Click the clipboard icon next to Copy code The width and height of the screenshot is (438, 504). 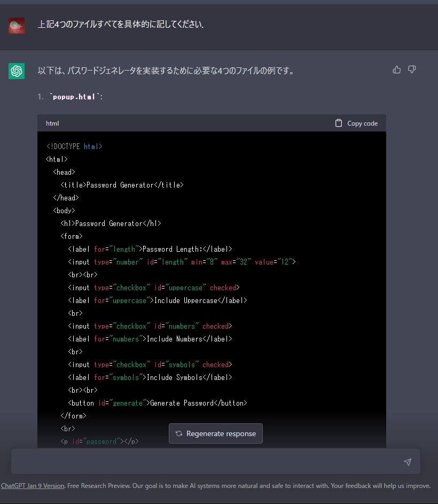coord(339,123)
